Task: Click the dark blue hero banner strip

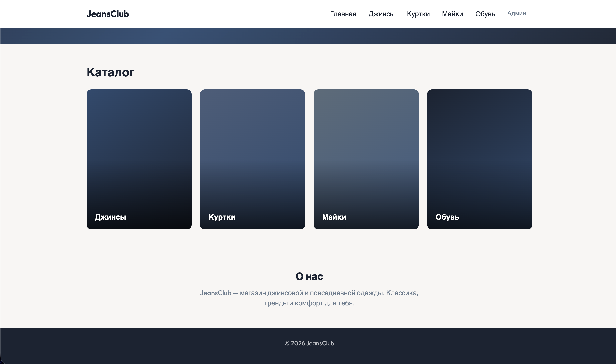Action: click(308, 36)
